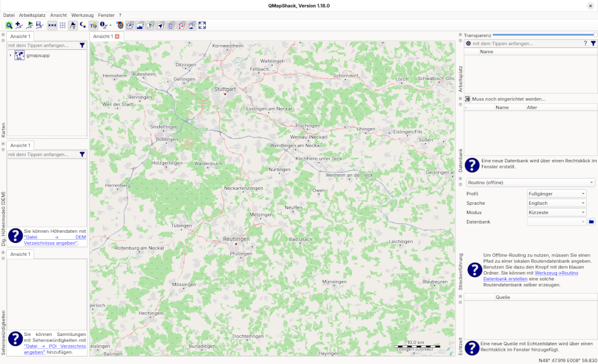Click the map search magnifier toolbar icon
This screenshot has width=598, height=364.
(x=9, y=25)
